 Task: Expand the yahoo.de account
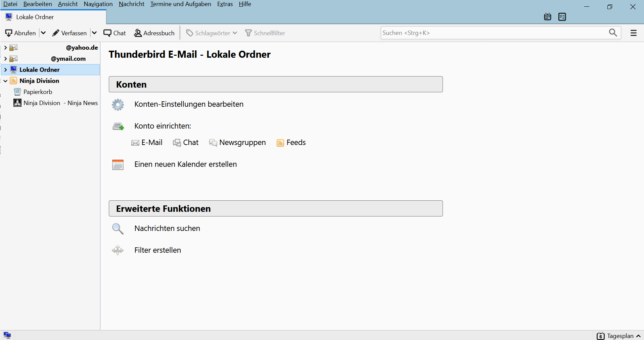pos(5,48)
